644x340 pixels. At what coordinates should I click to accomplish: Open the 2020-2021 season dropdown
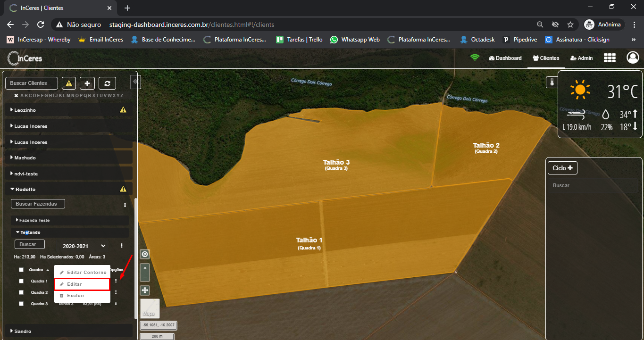(x=84, y=246)
